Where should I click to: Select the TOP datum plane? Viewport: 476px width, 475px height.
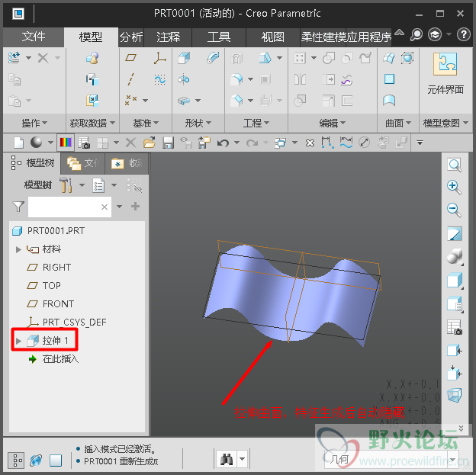[x=43, y=286]
